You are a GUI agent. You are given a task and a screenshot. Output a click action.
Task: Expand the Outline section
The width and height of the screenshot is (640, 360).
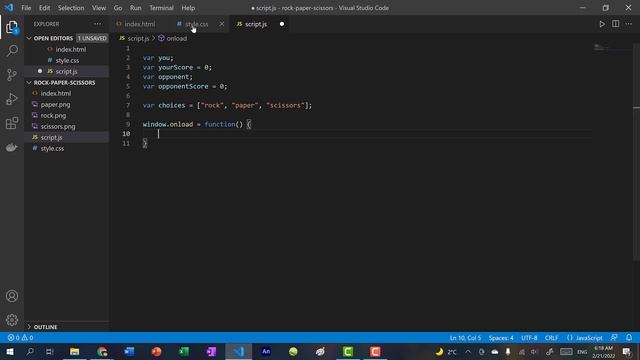[x=46, y=327]
